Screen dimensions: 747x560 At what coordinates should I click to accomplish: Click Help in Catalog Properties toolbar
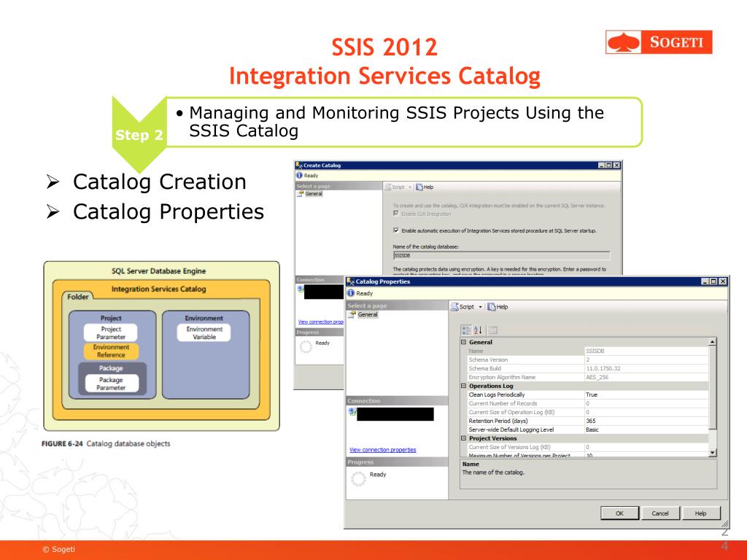498,307
